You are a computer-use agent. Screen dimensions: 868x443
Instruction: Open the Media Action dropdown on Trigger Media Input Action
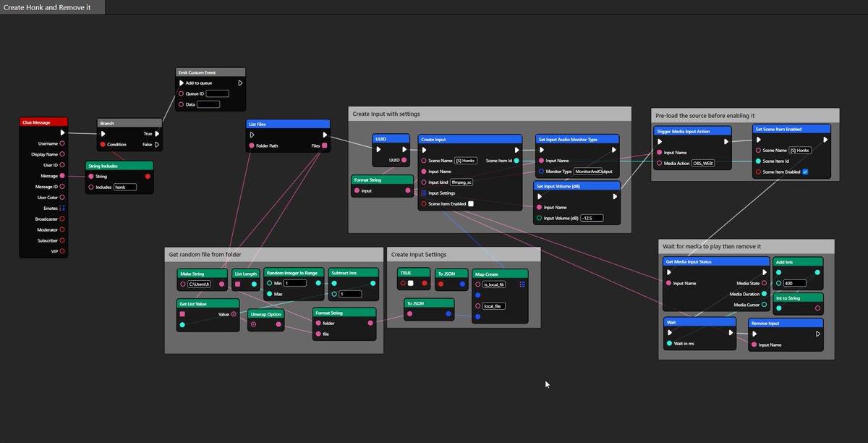[x=702, y=163]
